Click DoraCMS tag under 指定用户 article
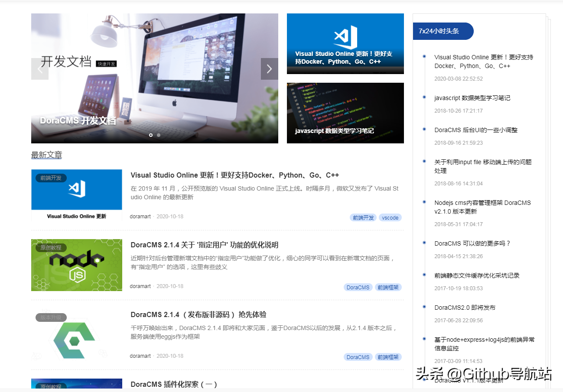The image size is (563, 392). [358, 287]
